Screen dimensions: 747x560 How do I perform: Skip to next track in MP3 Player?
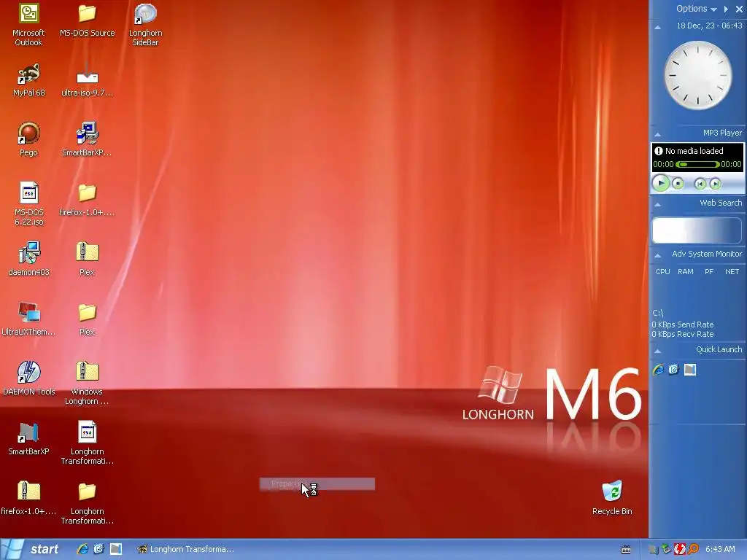tap(715, 184)
